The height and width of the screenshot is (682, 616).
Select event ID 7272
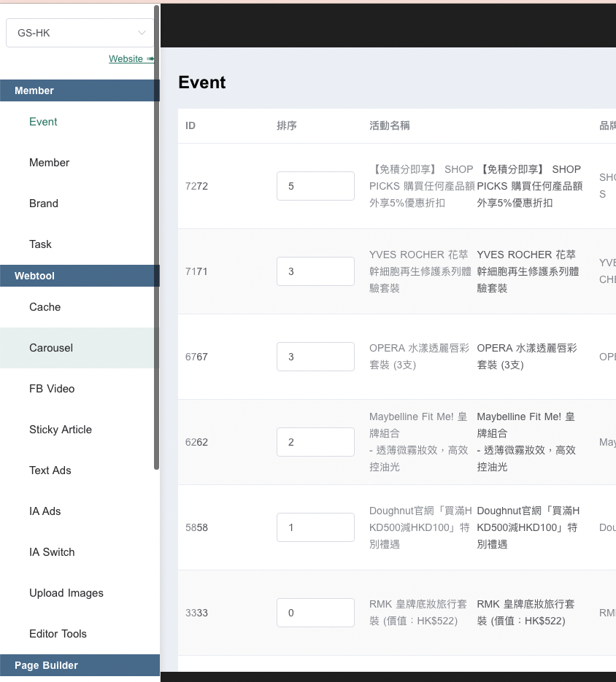pyautogui.click(x=197, y=186)
